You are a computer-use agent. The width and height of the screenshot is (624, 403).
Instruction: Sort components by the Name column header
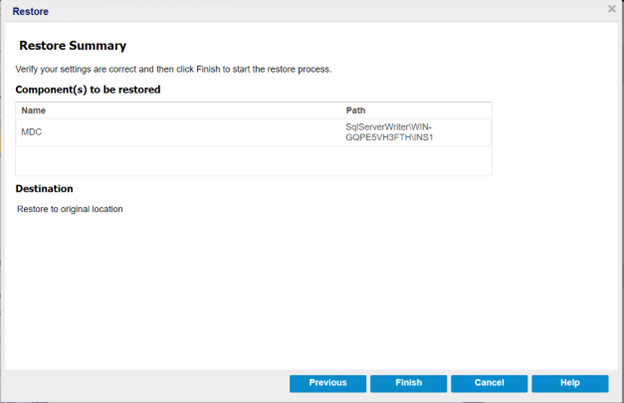(34, 110)
